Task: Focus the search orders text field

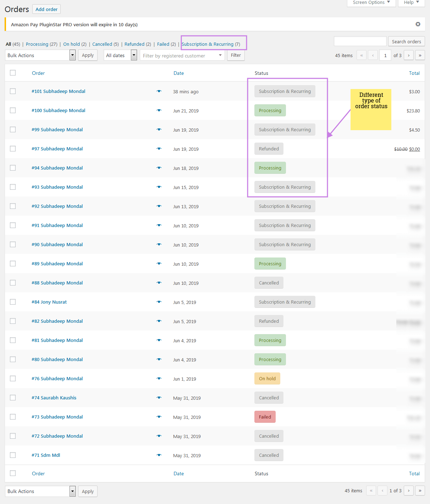Action: pos(360,41)
